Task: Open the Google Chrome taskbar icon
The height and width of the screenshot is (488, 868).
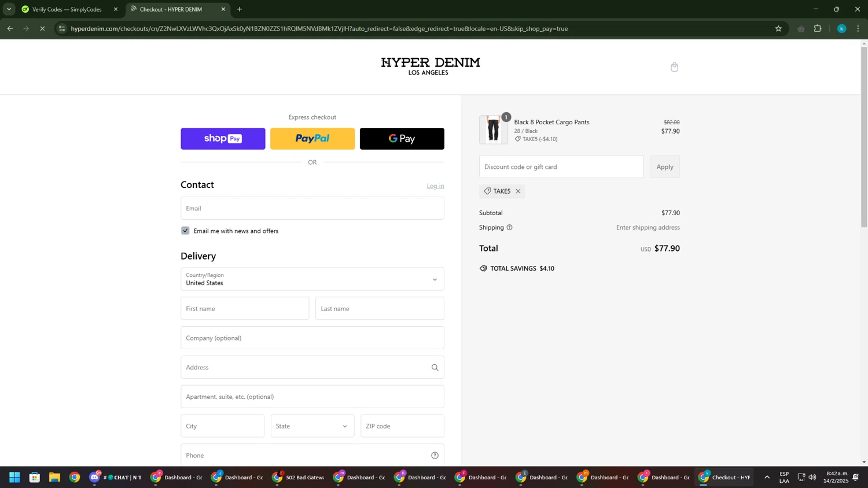Action: (75, 477)
